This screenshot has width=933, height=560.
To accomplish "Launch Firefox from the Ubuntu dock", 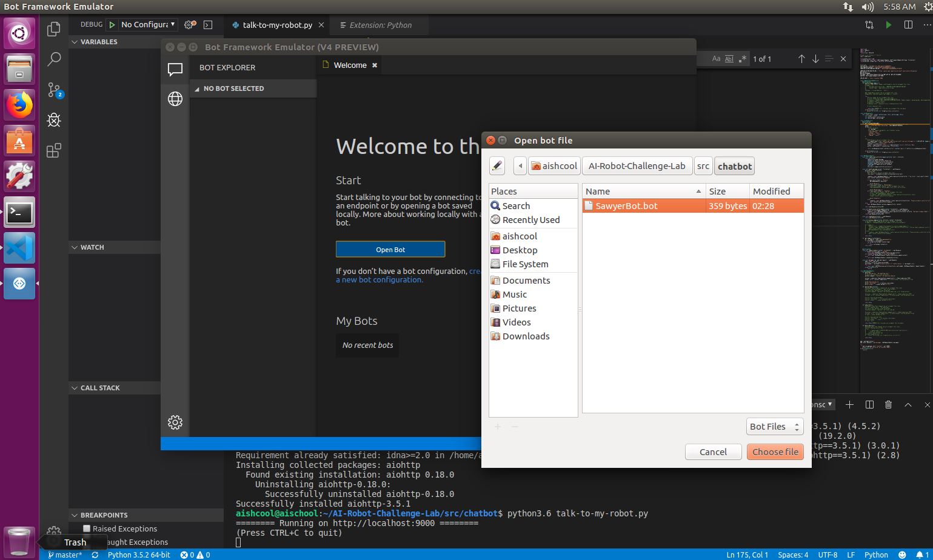I will pyautogui.click(x=19, y=105).
